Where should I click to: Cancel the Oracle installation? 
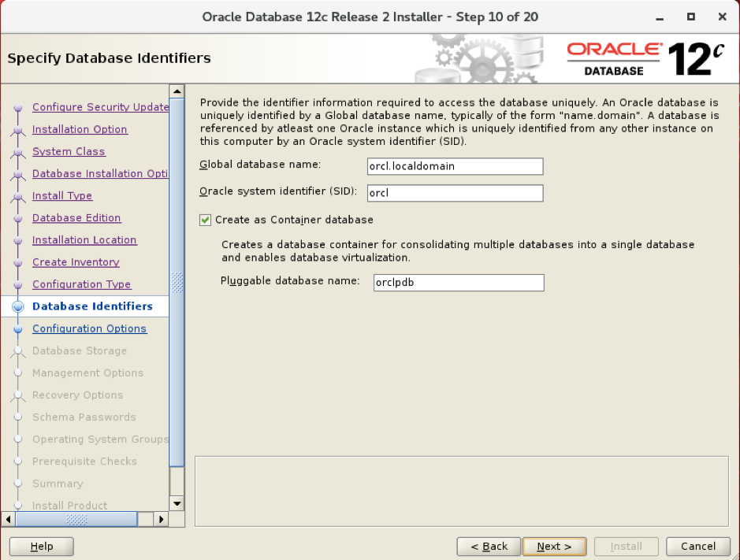698,546
